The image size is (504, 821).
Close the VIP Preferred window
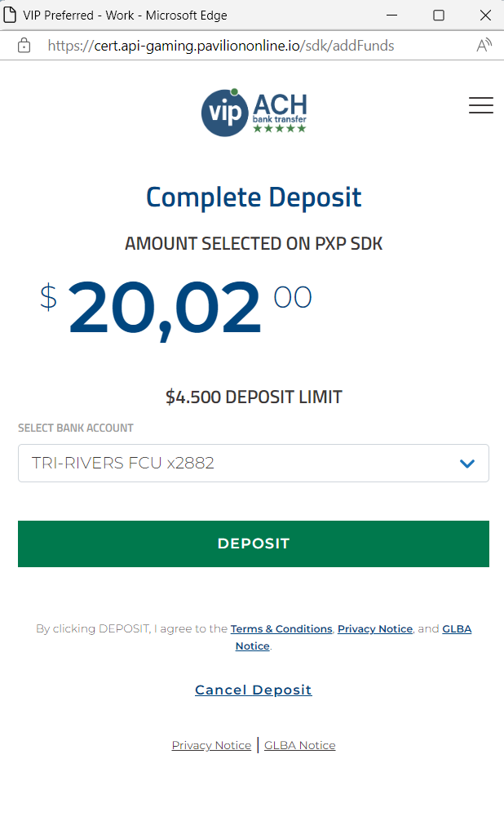pos(484,15)
